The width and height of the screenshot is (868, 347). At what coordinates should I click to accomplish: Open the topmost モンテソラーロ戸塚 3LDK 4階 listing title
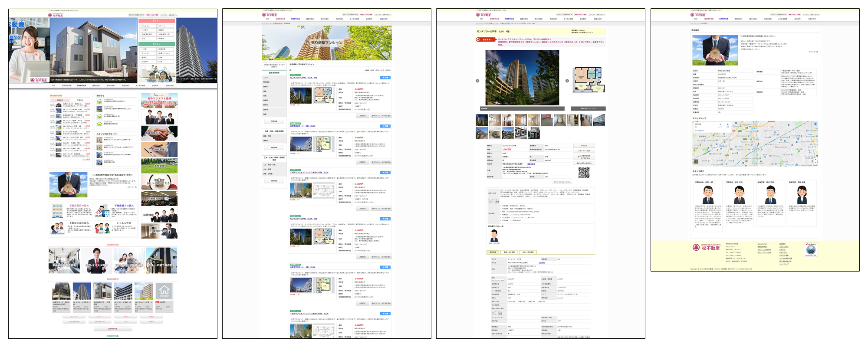[x=303, y=77]
